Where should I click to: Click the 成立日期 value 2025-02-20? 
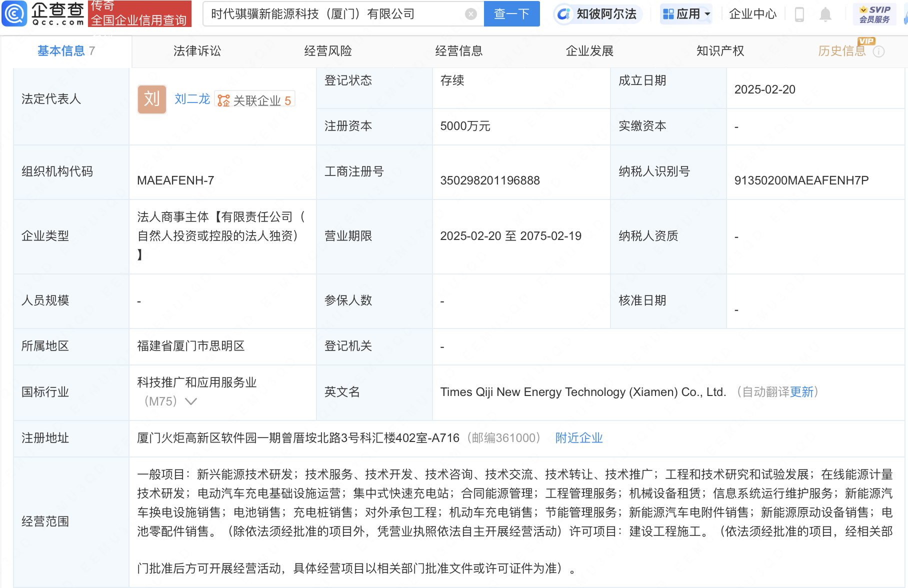point(764,89)
